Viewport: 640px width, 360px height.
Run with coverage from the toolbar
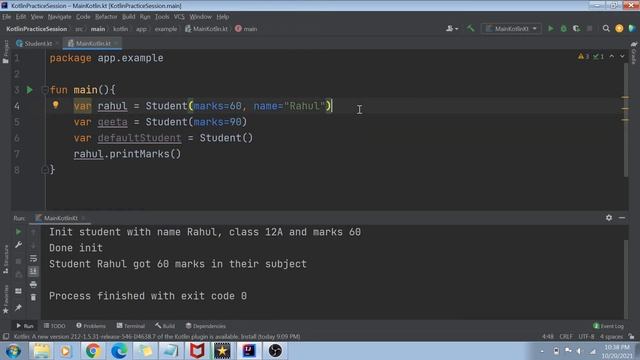tap(576, 28)
